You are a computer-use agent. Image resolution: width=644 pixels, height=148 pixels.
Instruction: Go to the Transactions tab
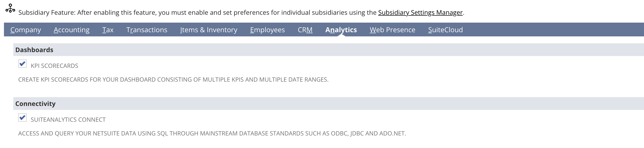coord(147,30)
